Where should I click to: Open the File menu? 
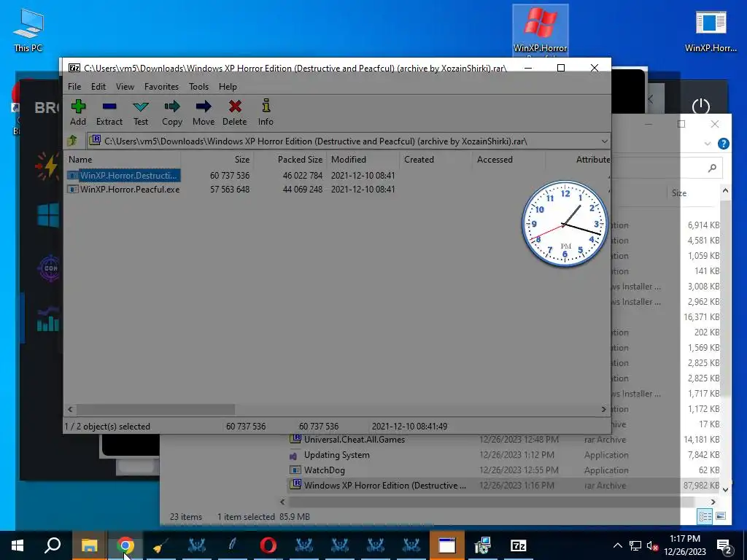pos(74,87)
